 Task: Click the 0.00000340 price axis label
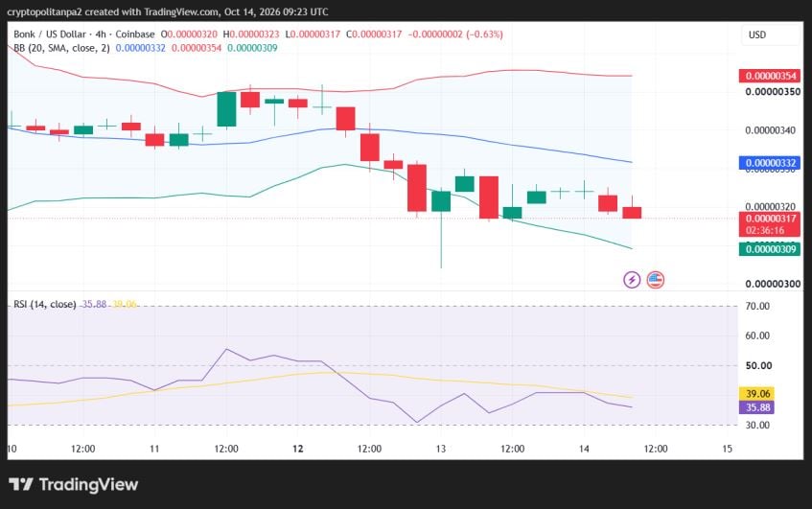tap(770, 130)
